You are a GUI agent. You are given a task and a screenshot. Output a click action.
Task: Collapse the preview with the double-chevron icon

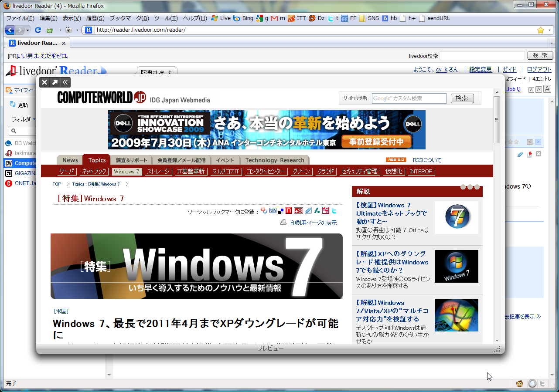65,82
